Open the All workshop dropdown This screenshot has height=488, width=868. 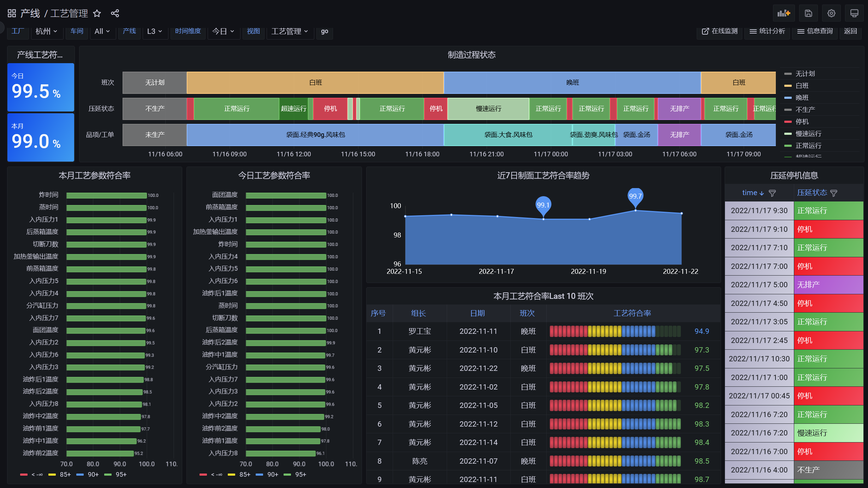click(102, 31)
